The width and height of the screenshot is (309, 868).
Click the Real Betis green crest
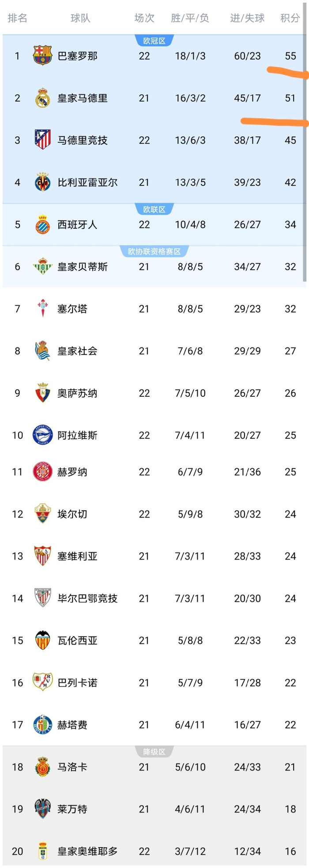click(x=43, y=267)
